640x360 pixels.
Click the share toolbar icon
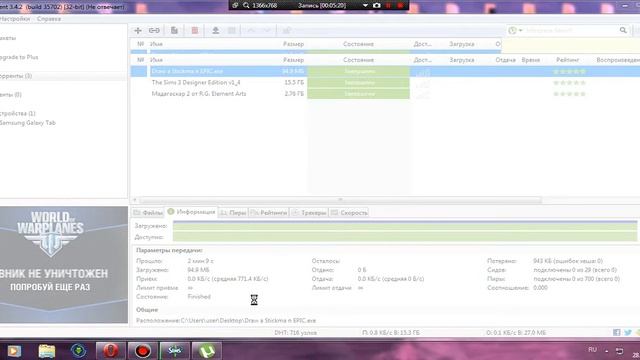(x=287, y=31)
